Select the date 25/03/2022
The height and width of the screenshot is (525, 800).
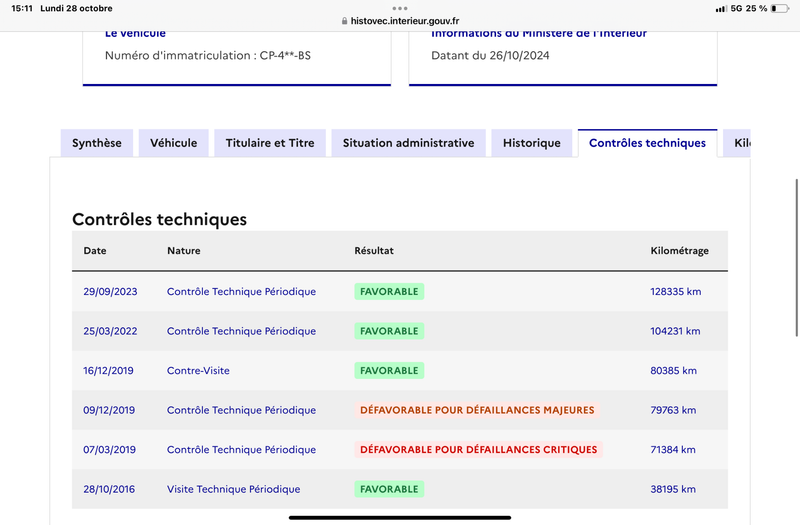110,331
